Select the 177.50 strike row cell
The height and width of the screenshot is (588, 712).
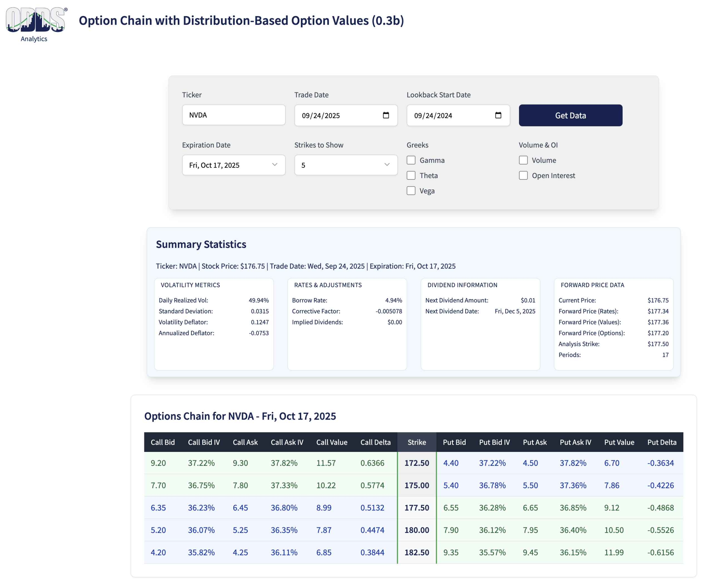coord(416,507)
